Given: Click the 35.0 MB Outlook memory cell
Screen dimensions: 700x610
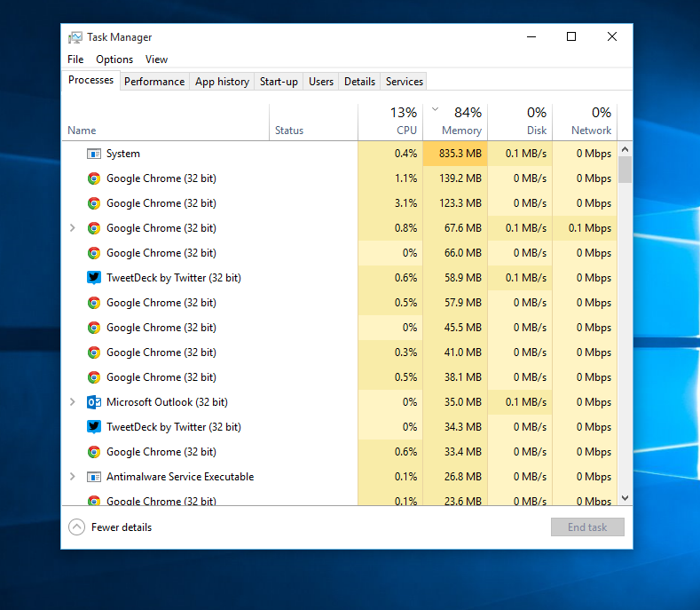Looking at the screenshot, I should pos(455,402).
